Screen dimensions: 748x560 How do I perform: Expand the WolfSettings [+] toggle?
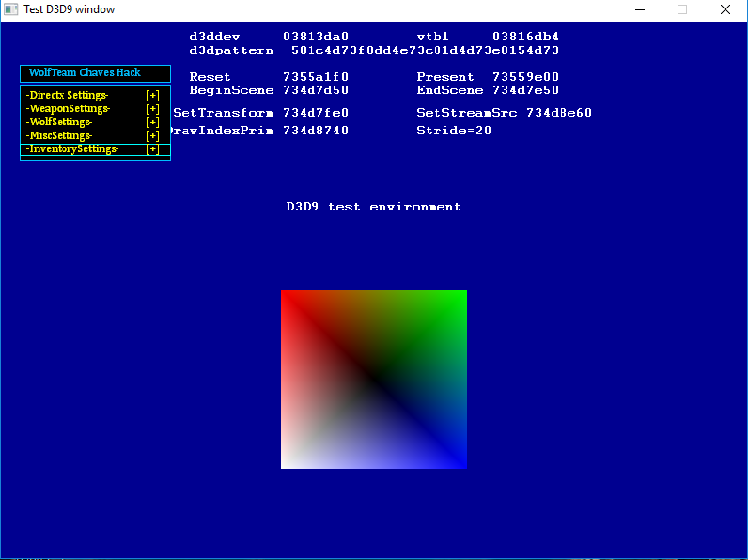tap(152, 122)
